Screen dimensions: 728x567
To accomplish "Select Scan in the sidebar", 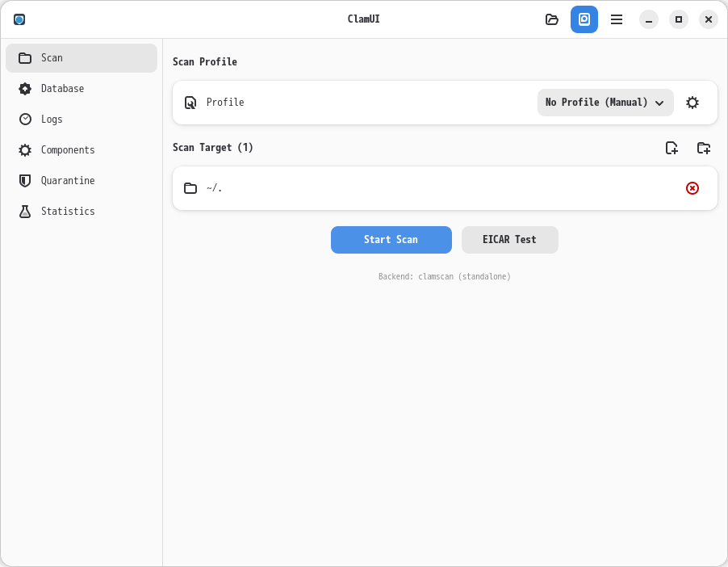I will (81, 58).
